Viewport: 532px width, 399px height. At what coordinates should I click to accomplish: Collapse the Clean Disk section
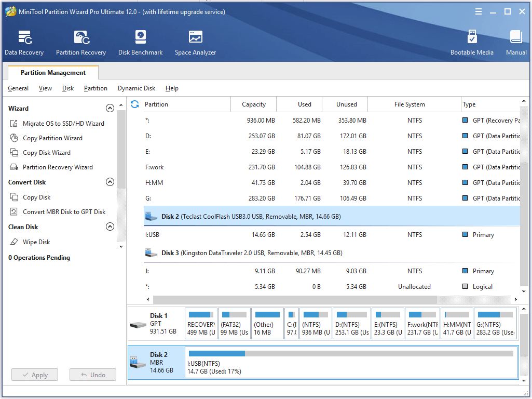110,227
